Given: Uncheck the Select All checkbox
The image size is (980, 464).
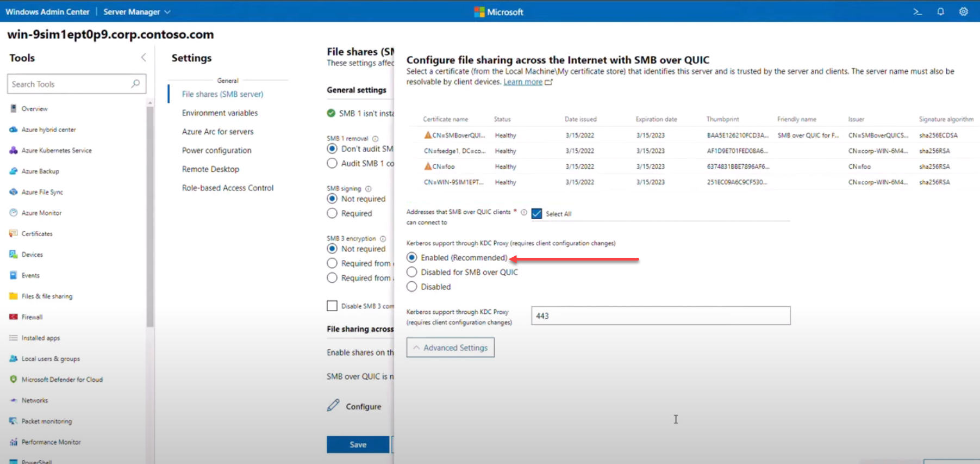Looking at the screenshot, I should pos(536,214).
